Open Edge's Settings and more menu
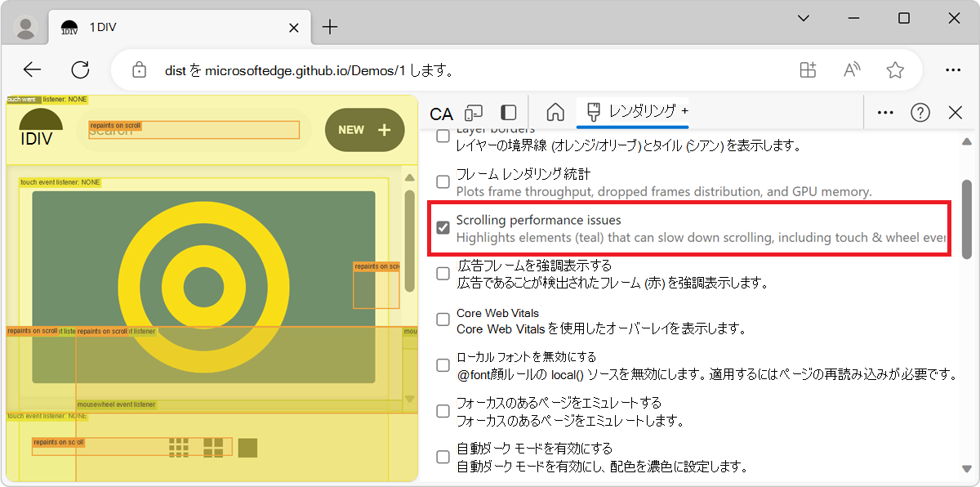Viewport: 980px width, 487px height. [953, 70]
